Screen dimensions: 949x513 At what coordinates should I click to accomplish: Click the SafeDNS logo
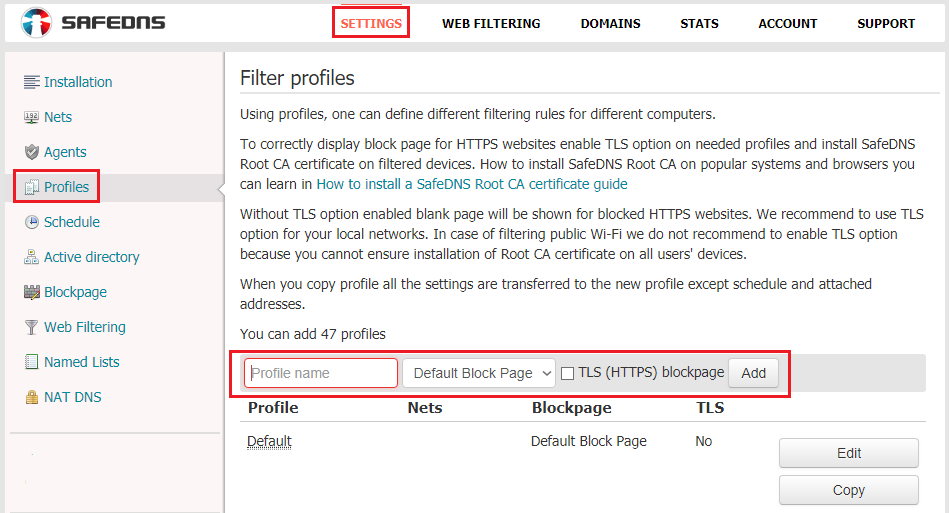click(x=93, y=23)
